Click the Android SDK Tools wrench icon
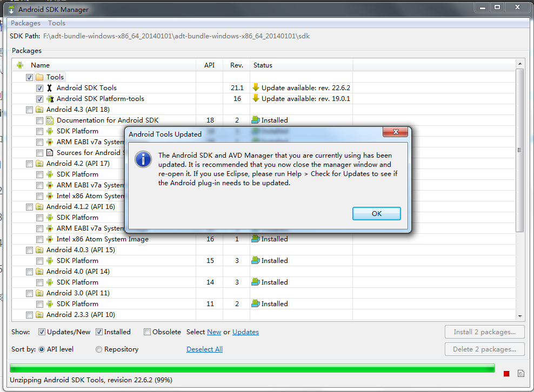534x392 pixels. click(50, 88)
